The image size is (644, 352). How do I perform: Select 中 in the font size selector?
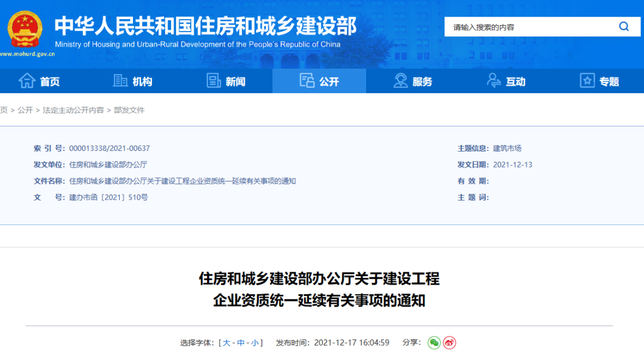[x=241, y=343]
